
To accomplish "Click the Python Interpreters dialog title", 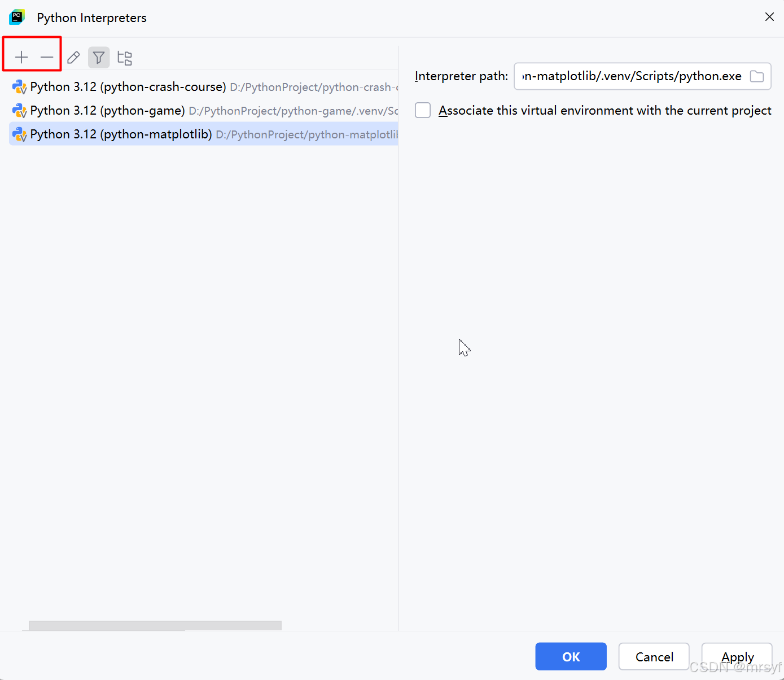I will pos(91,18).
